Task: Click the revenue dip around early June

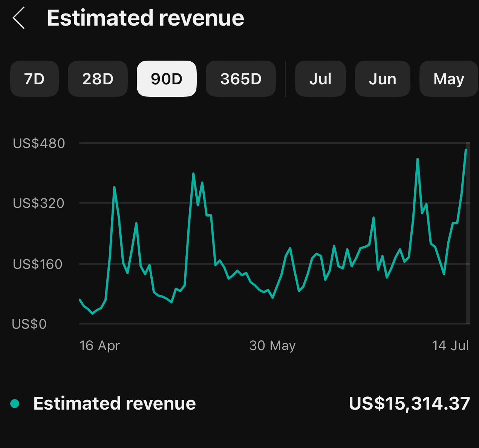Action: click(x=272, y=297)
